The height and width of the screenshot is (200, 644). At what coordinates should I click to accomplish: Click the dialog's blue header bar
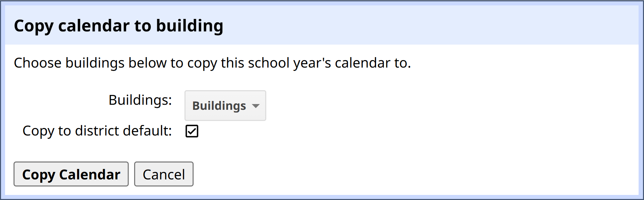(322, 25)
